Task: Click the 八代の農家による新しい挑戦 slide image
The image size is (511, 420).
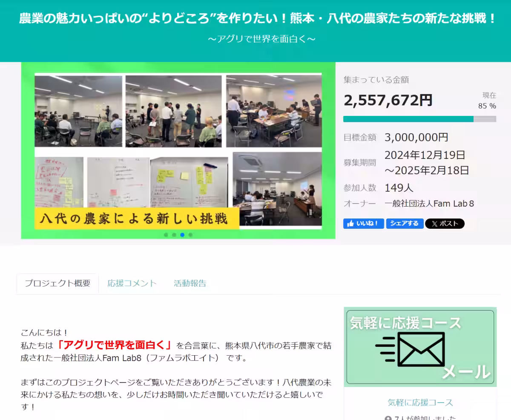Action: click(178, 151)
